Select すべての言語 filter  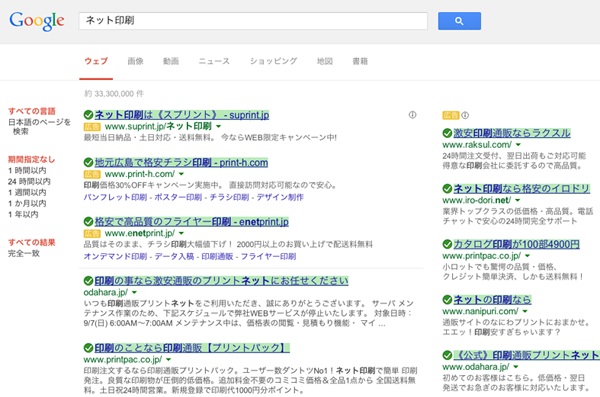32,111
